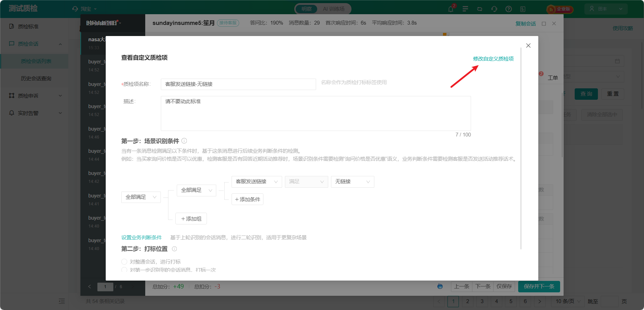This screenshot has height=310, width=644.
Task: Open the 淘宝 platform dropdown
Action: click(x=85, y=9)
